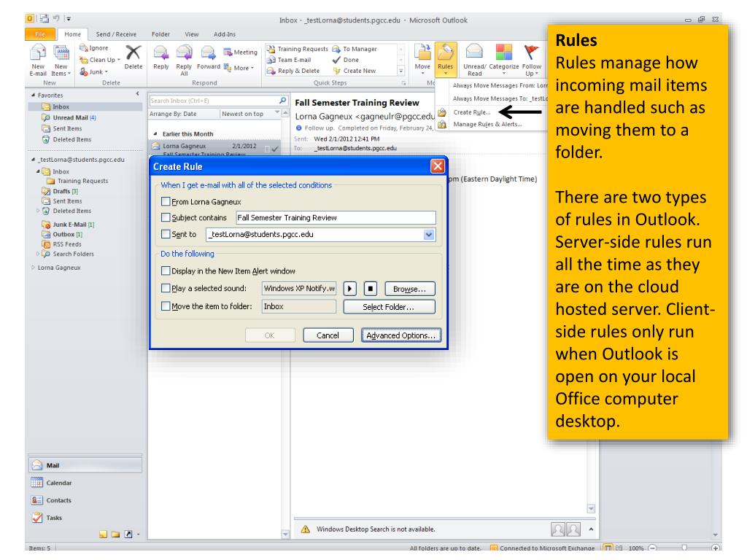Check the Sent to condition

coord(166,234)
